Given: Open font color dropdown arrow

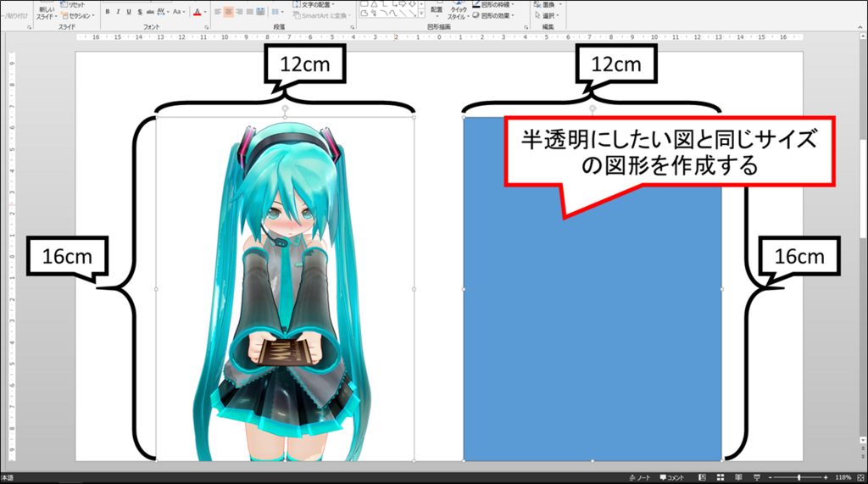Looking at the screenshot, I should click(205, 12).
